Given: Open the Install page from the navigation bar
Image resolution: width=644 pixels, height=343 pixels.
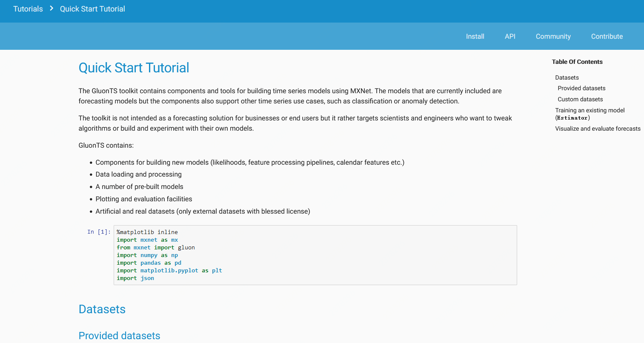Looking at the screenshot, I should point(475,36).
